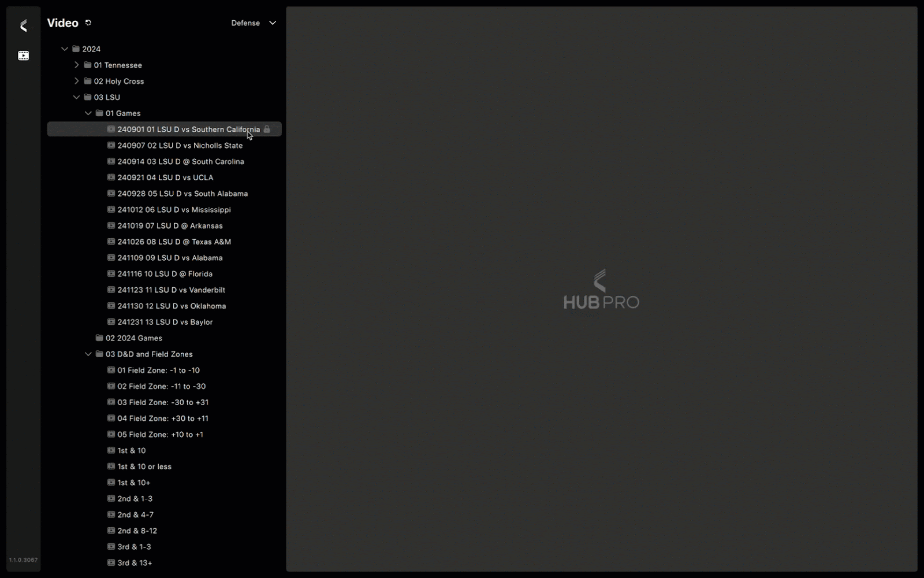This screenshot has width=924, height=578.
Task: Select the 3rd & 13+ playlist
Action: [x=135, y=562]
